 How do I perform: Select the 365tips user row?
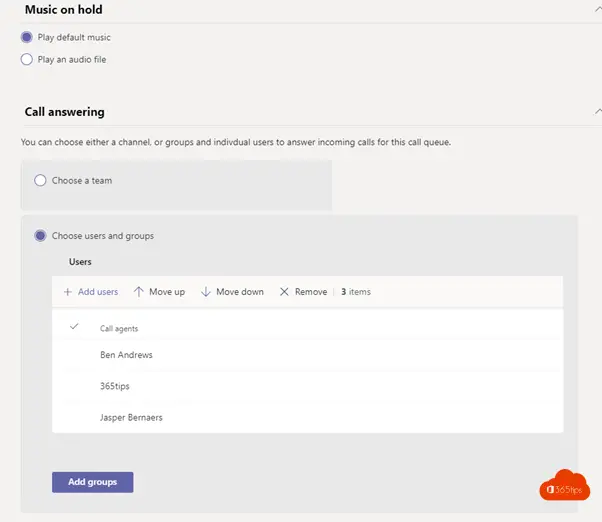[x=308, y=387]
